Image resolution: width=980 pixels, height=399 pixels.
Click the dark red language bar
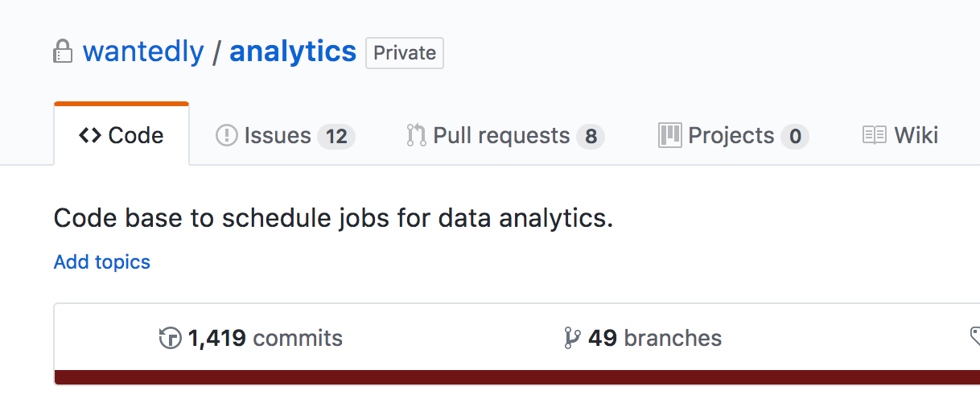point(515,377)
